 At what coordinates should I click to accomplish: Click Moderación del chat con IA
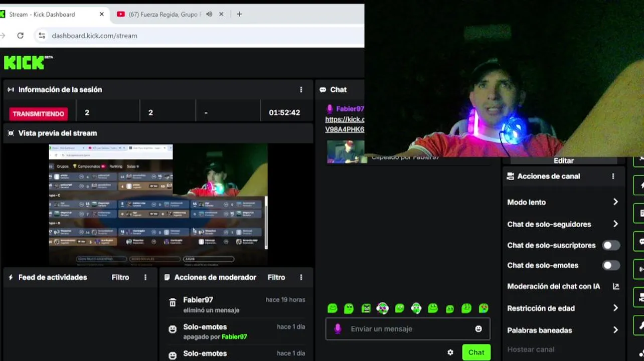click(553, 286)
